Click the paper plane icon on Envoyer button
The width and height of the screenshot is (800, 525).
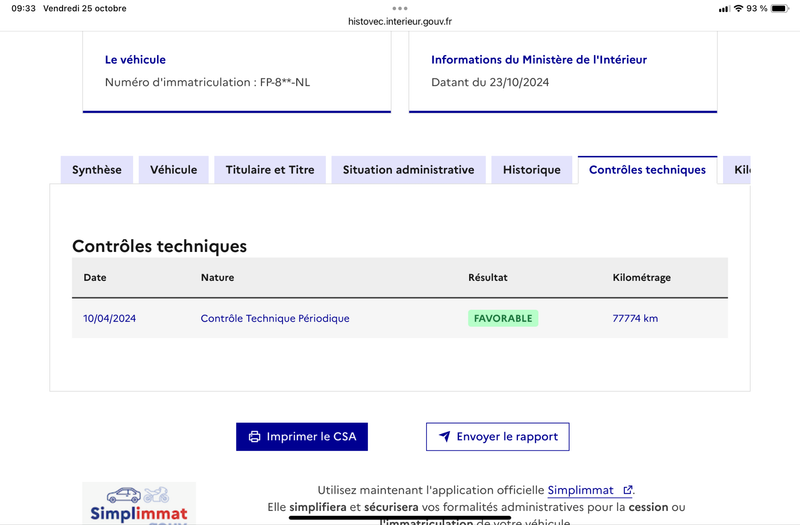click(444, 437)
